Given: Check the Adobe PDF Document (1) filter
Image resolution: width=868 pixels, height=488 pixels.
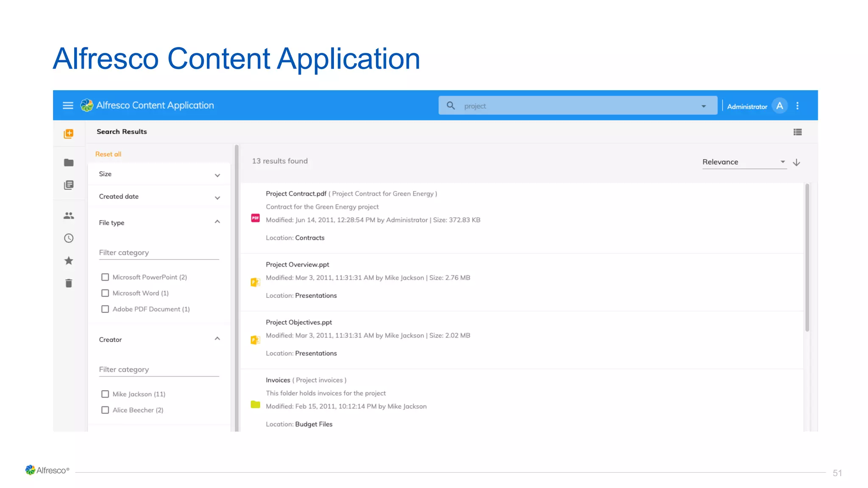Looking at the screenshot, I should pyautogui.click(x=105, y=309).
